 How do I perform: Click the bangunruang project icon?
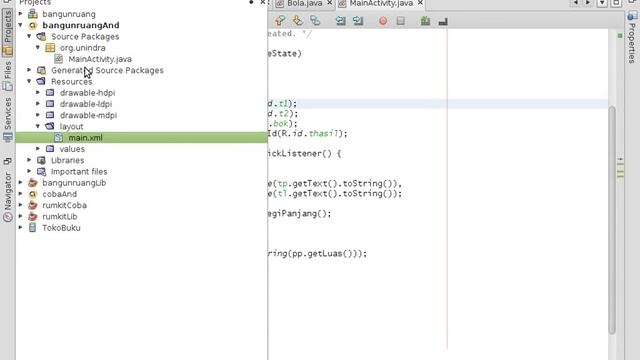pos(33,14)
